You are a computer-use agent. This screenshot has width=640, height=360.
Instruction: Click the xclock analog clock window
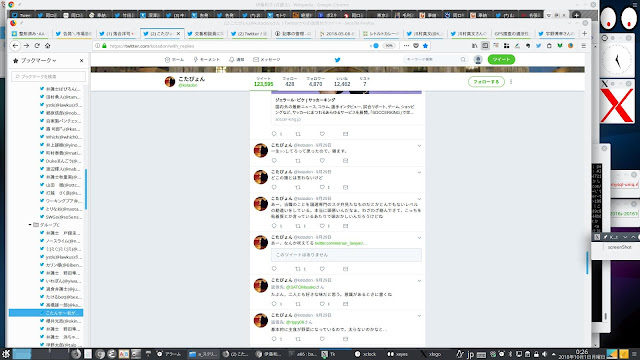(x=617, y=61)
